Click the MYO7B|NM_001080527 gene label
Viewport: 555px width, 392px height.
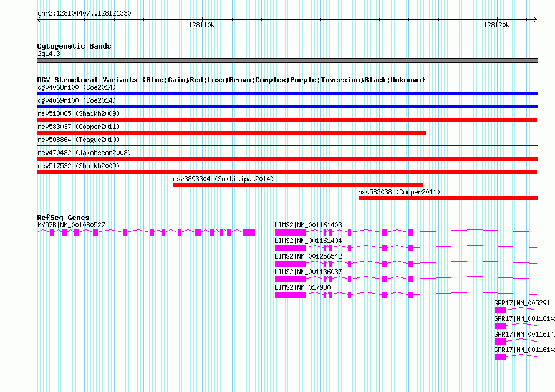coord(71,225)
